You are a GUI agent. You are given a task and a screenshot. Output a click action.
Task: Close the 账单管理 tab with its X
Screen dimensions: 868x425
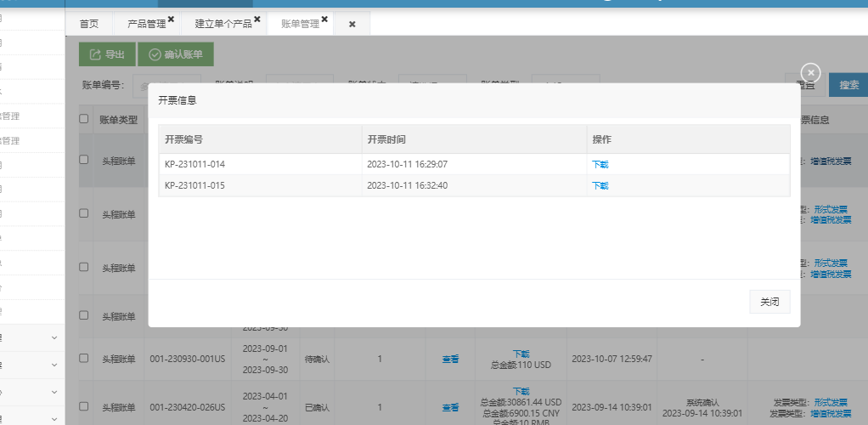325,20
